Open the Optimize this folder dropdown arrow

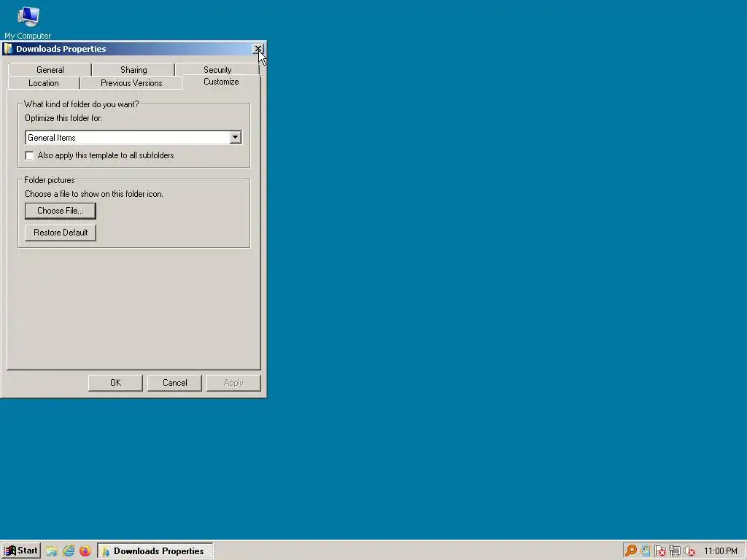235,138
